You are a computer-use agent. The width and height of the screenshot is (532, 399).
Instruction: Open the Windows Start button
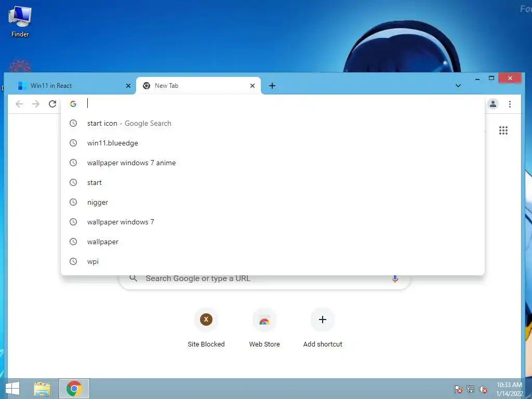[12, 389]
